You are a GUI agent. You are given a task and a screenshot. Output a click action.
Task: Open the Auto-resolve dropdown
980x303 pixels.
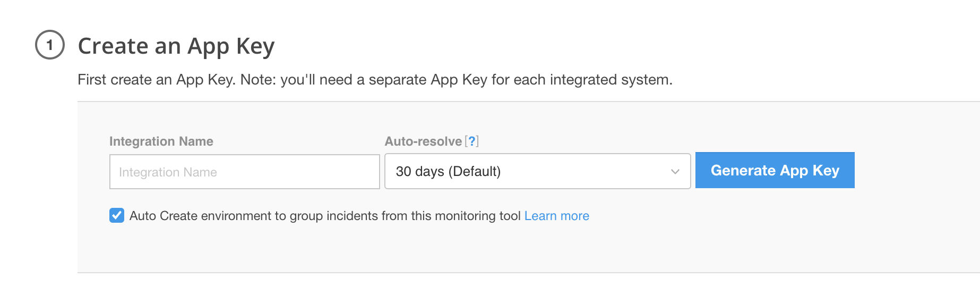[537, 171]
